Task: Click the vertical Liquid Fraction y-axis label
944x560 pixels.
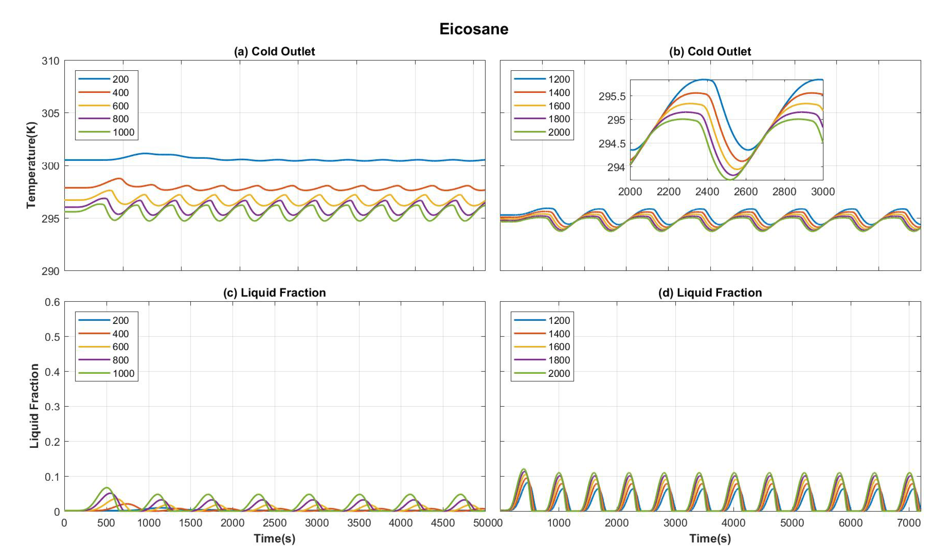Action: click(34, 406)
